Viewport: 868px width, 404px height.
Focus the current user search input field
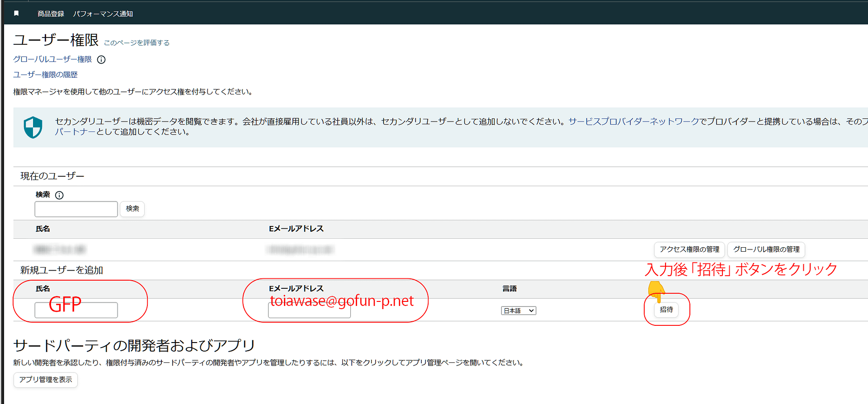(x=76, y=209)
